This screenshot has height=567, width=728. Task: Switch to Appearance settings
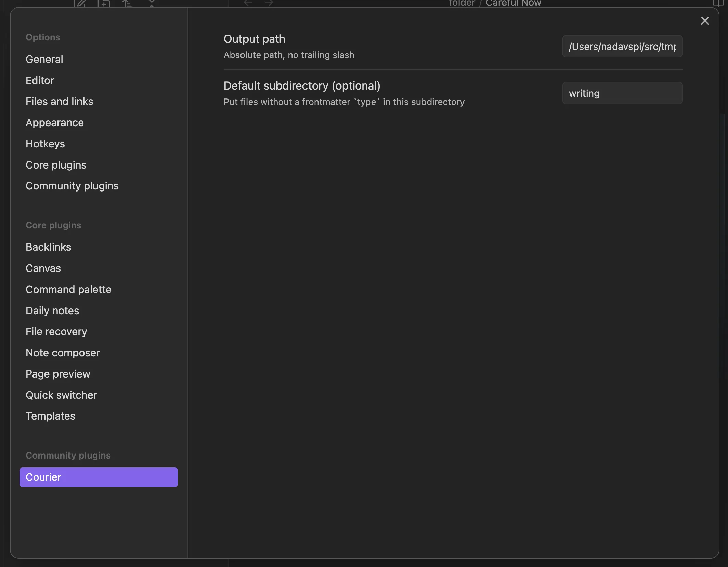[99, 122]
